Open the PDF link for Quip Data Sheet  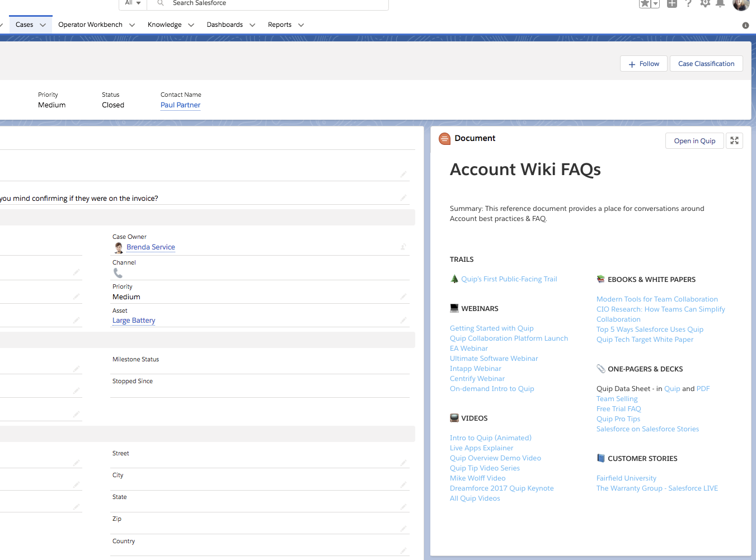703,388
